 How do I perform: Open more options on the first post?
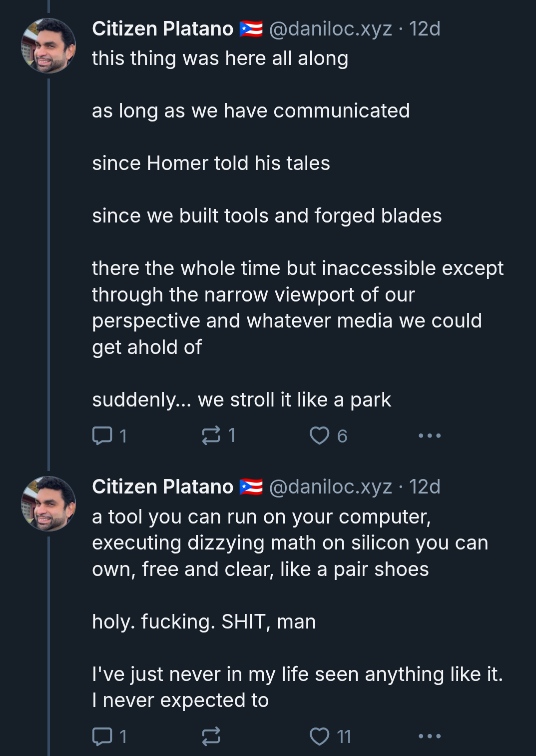(430, 435)
